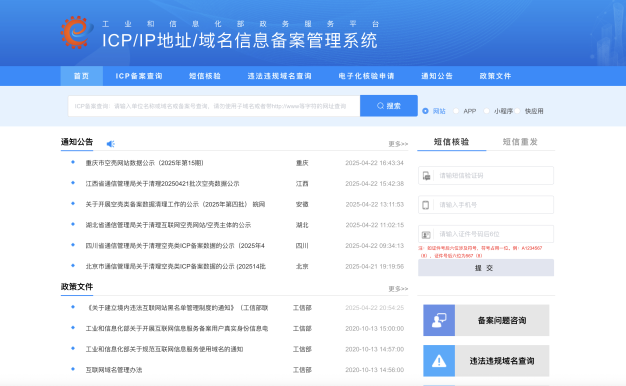Switch to the 短信核验 tab in side panel
This screenshot has width=626, height=386.
[x=452, y=142]
